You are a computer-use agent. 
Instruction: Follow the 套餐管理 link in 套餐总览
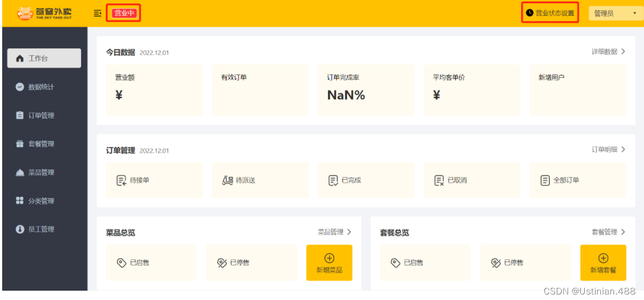click(604, 232)
